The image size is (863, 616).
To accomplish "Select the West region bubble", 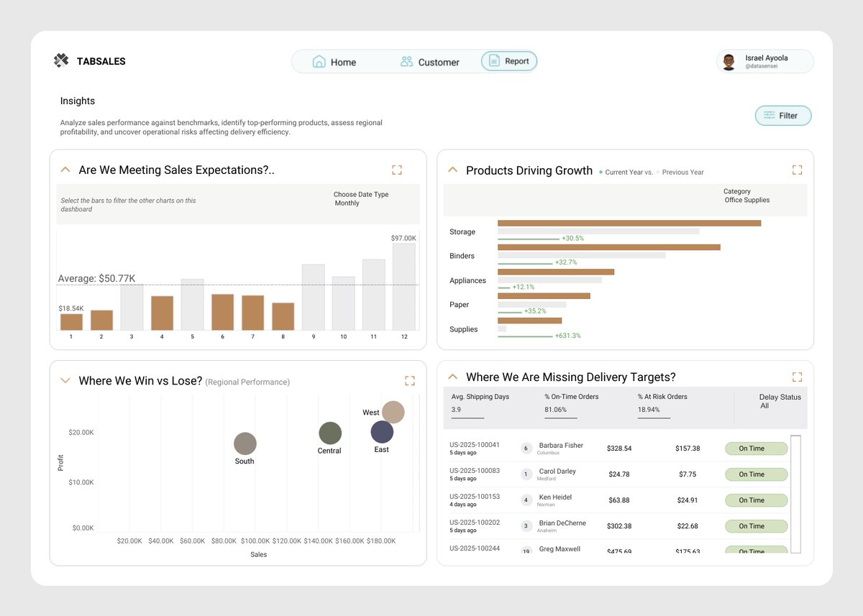I will tap(393, 413).
